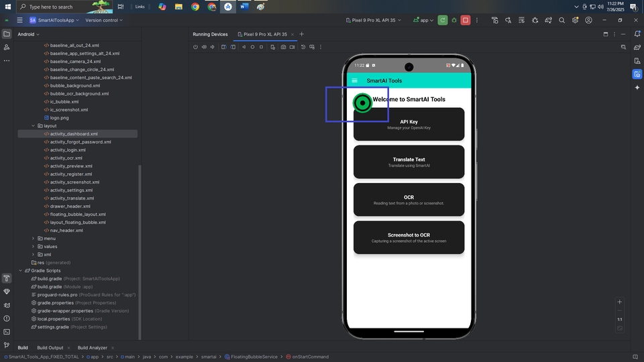Select the Build Analyzer tab
This screenshot has width=644, height=362.
[x=93, y=348]
